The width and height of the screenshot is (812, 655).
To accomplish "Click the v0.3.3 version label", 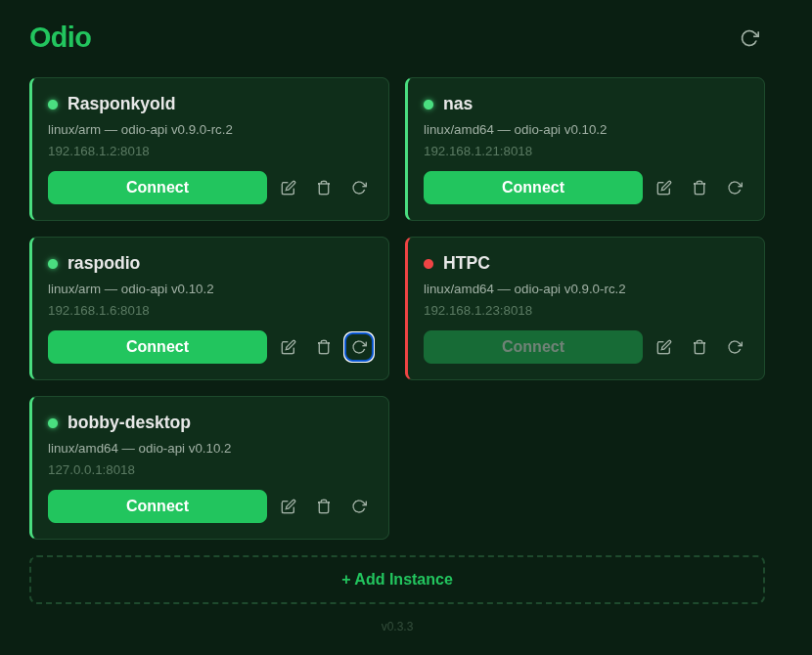I will tap(397, 627).
